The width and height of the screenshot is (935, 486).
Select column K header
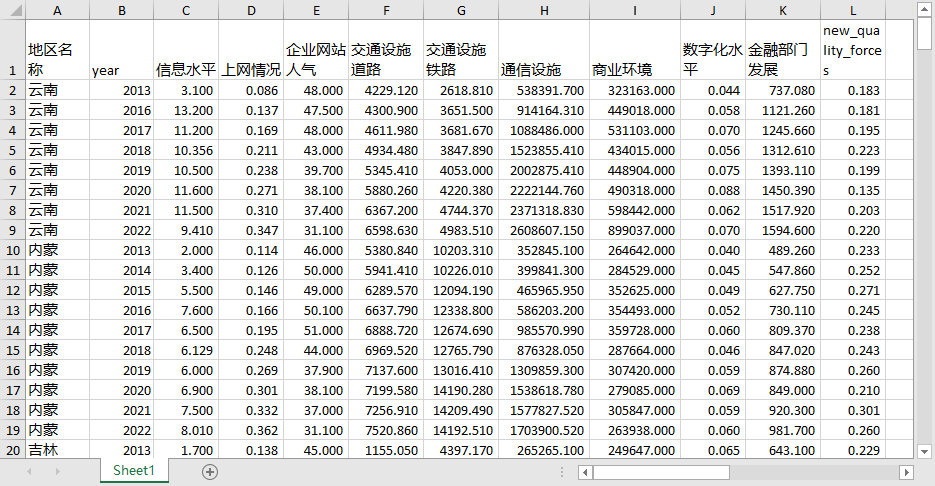pyautogui.click(x=783, y=10)
